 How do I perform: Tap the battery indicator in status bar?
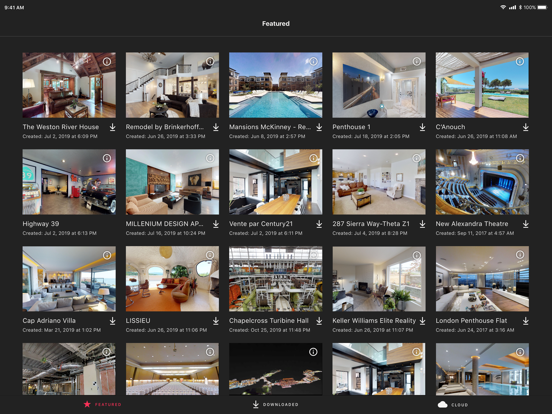[542, 7]
